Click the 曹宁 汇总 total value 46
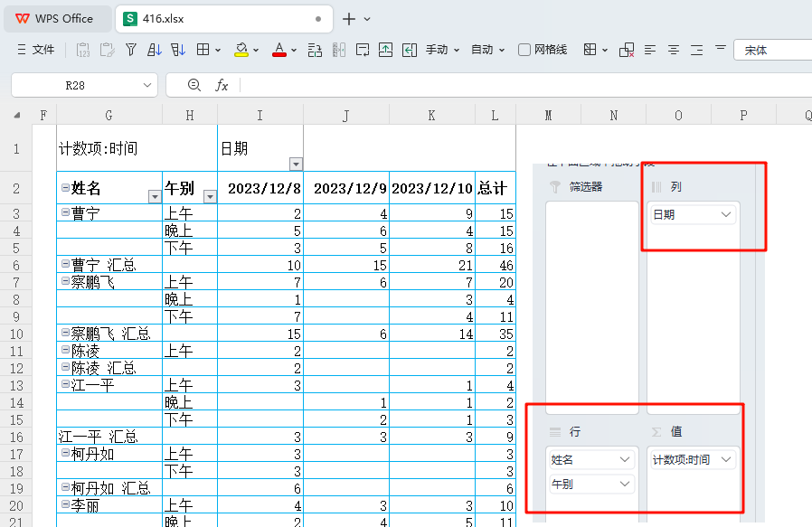Screen dimensions: 812x527 (x=496, y=265)
